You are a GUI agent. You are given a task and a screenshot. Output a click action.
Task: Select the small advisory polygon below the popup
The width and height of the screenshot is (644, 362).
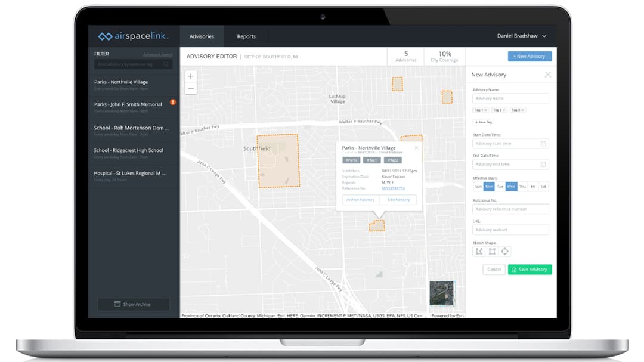point(377,226)
